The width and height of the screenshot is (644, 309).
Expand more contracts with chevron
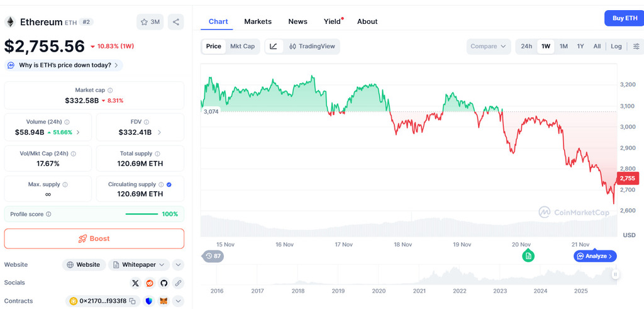coord(178,301)
